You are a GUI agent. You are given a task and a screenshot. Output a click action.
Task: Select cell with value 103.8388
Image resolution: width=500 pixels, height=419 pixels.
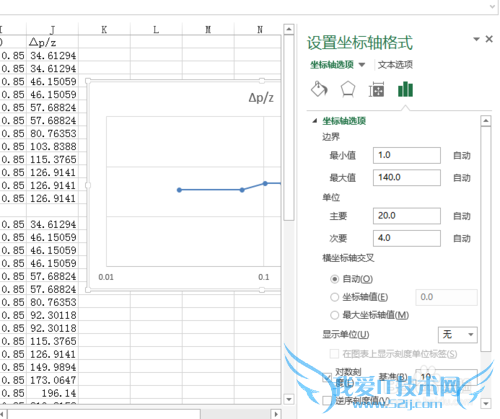pos(52,146)
